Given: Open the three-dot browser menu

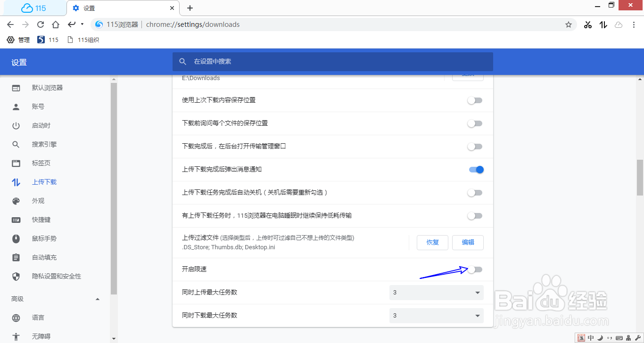Looking at the screenshot, I should click(634, 24).
